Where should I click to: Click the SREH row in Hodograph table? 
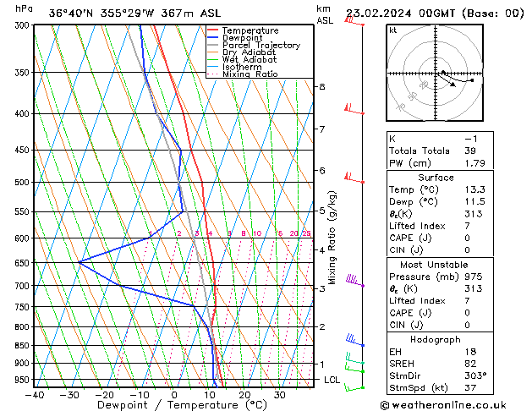pos(440,364)
